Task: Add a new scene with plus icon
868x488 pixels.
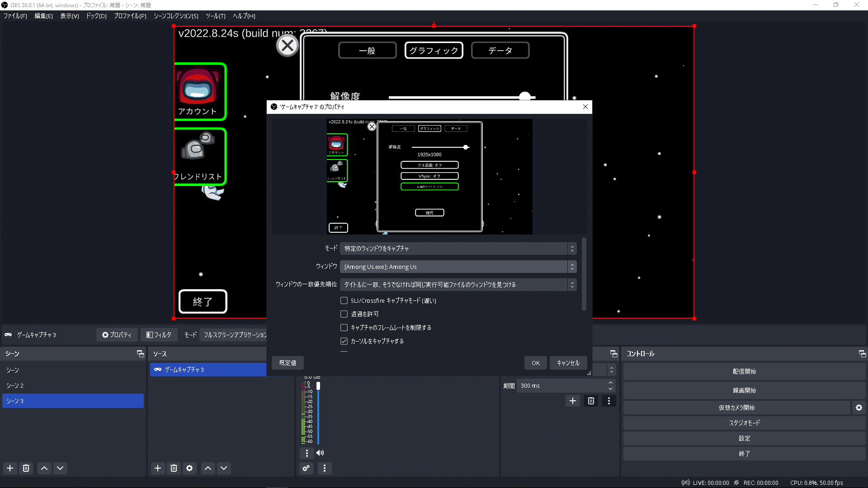Action: click(10, 468)
